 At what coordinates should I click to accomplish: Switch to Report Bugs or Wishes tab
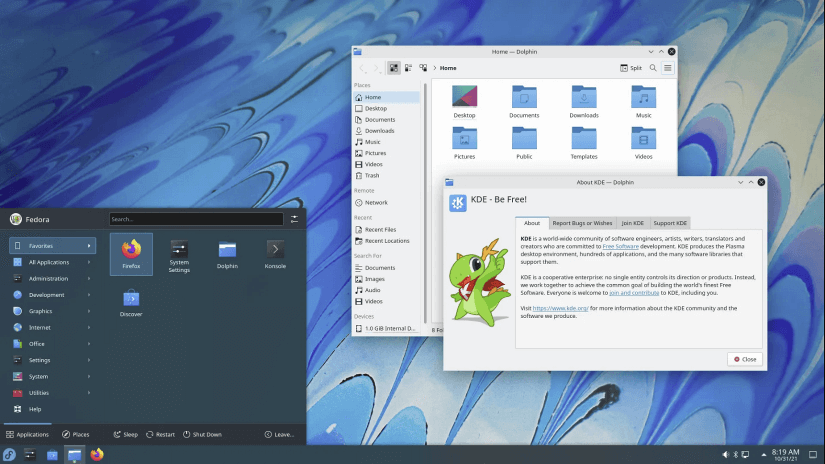coord(582,223)
